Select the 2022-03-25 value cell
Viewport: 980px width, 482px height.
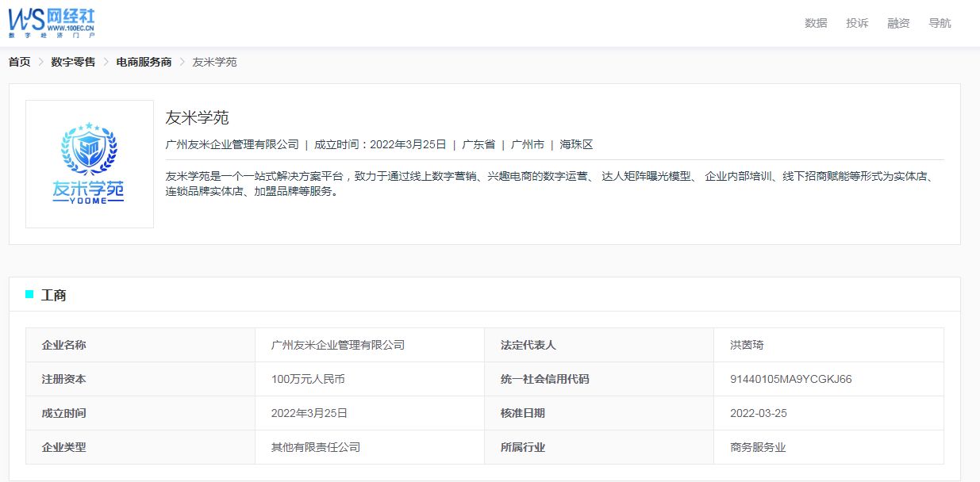[x=828, y=413]
